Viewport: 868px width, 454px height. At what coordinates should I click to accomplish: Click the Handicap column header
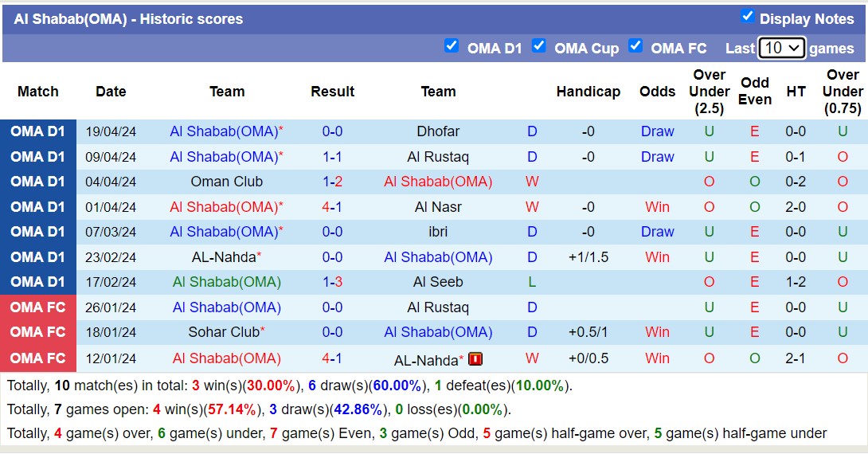pyautogui.click(x=588, y=92)
